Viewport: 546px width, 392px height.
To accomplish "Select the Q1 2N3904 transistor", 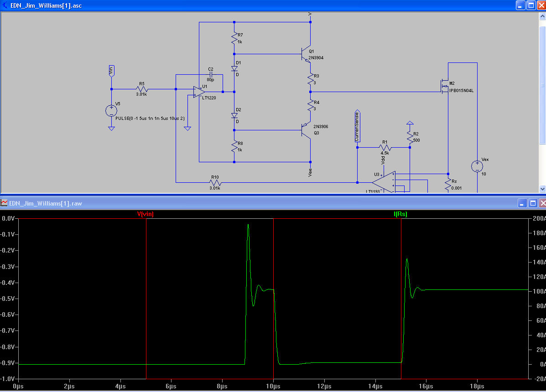I will (x=306, y=54).
